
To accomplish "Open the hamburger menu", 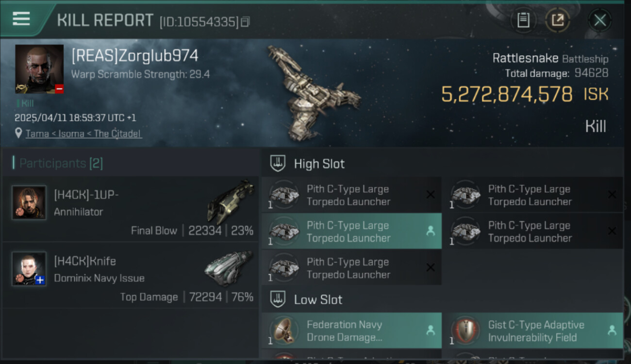I will coord(21,19).
